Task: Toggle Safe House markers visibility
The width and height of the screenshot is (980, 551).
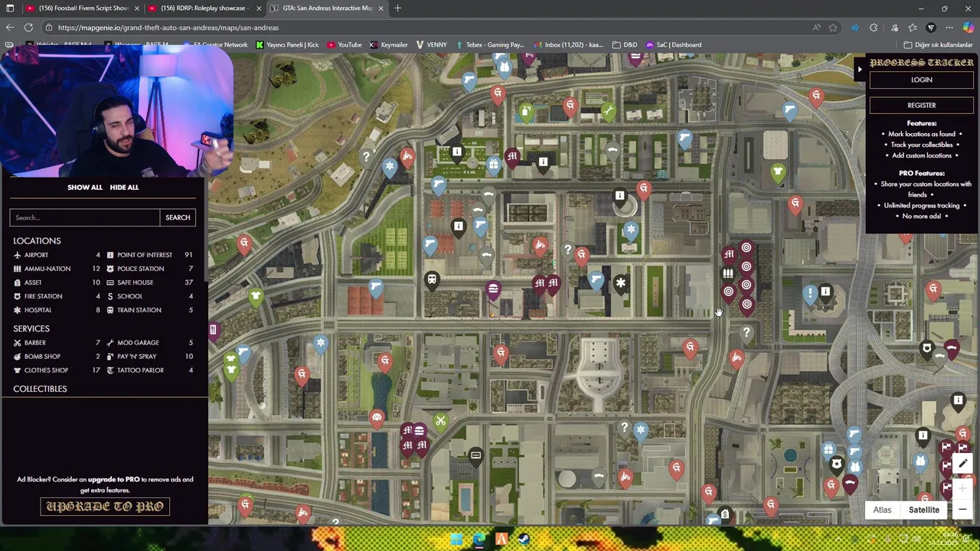Action: (150, 282)
